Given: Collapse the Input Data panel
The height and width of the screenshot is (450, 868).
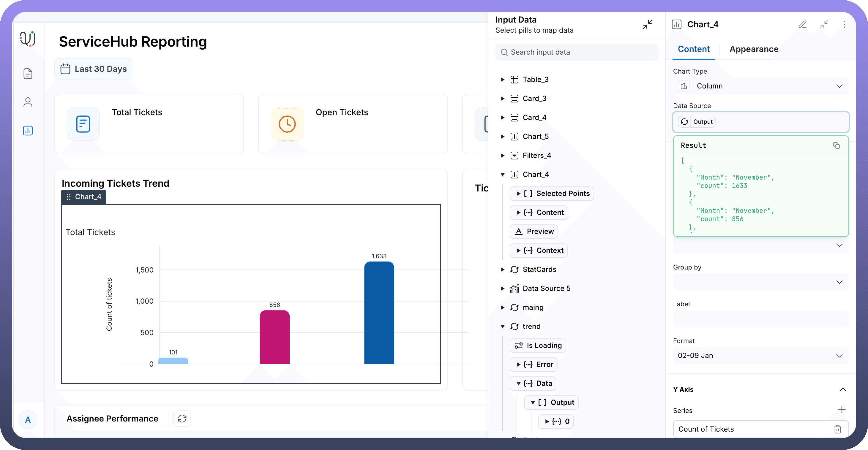Looking at the screenshot, I should tap(647, 24).
